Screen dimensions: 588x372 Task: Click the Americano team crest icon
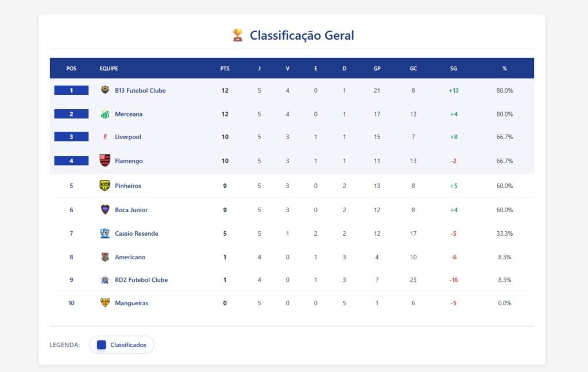coord(105,257)
